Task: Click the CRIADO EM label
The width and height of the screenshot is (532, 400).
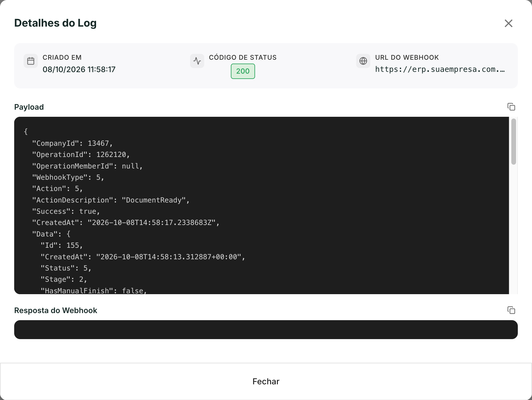Action: (x=62, y=57)
